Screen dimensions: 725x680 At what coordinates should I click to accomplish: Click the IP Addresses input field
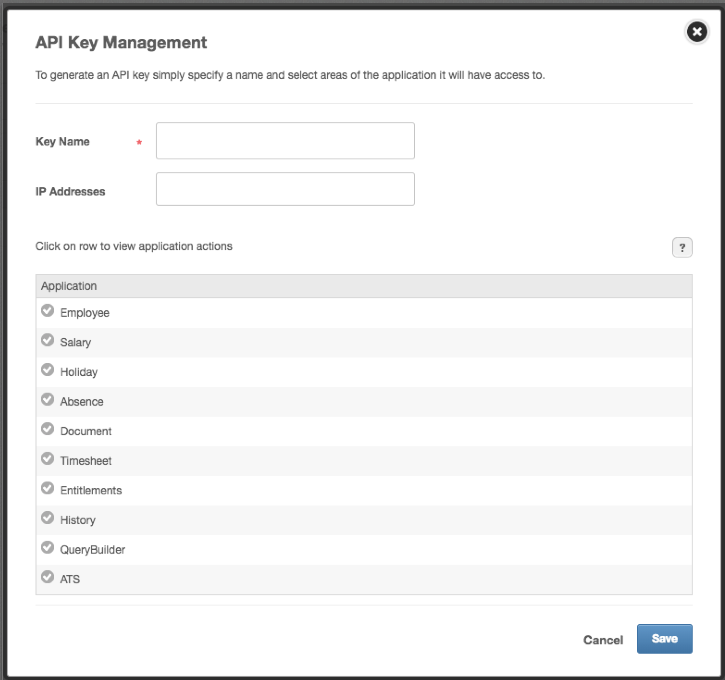tap(285, 189)
